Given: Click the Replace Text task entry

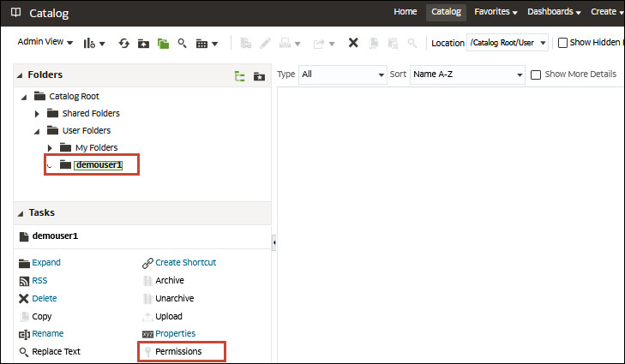Looking at the screenshot, I should pyautogui.click(x=57, y=351).
